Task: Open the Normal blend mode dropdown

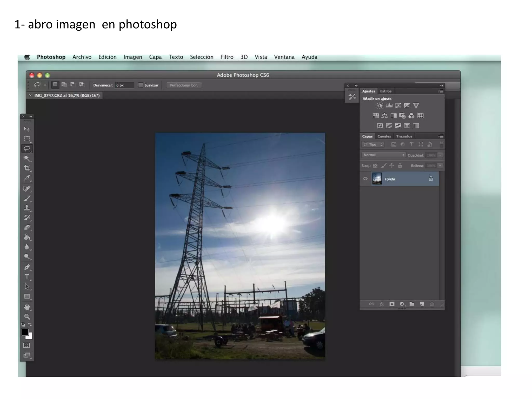Action: coord(383,155)
